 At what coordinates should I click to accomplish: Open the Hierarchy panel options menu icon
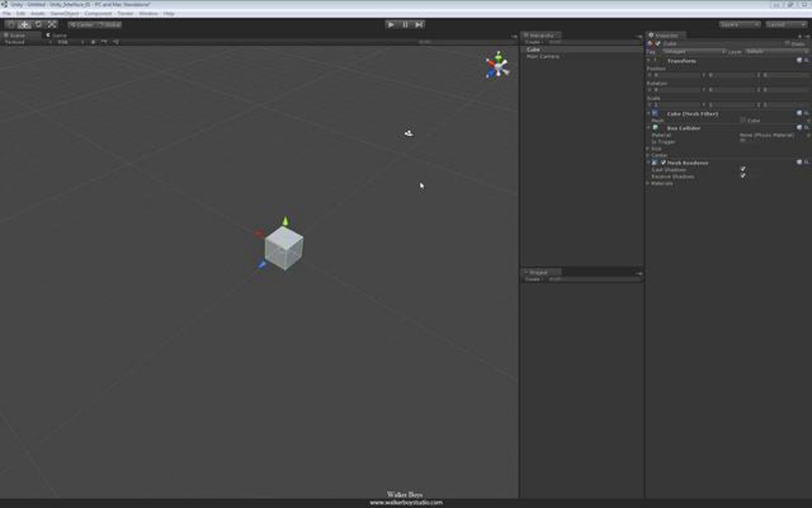[639, 36]
